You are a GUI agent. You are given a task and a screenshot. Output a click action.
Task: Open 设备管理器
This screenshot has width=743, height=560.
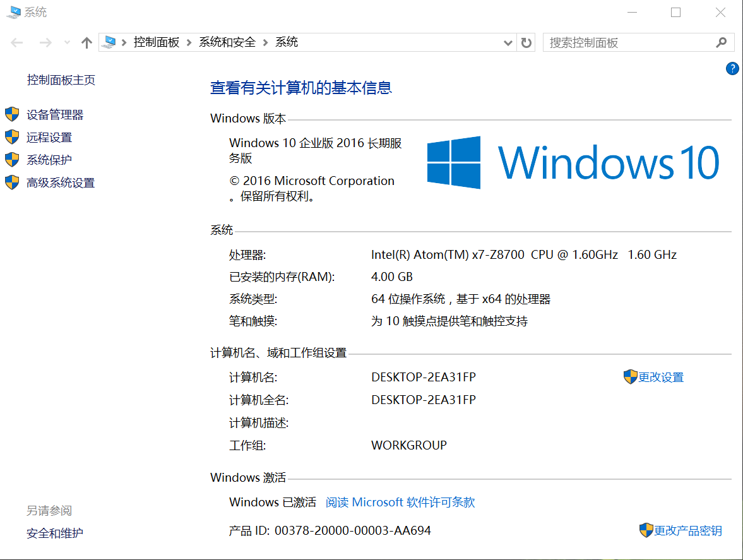click(55, 115)
